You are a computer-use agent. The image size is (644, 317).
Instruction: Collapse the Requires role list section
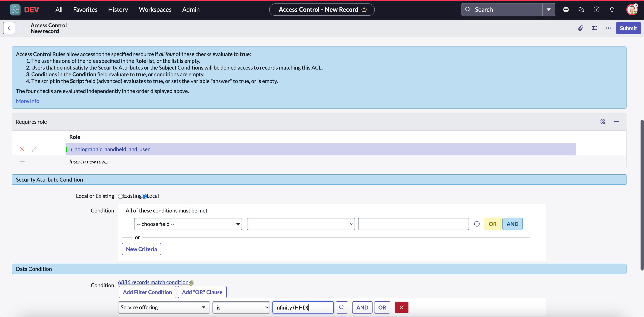click(617, 121)
